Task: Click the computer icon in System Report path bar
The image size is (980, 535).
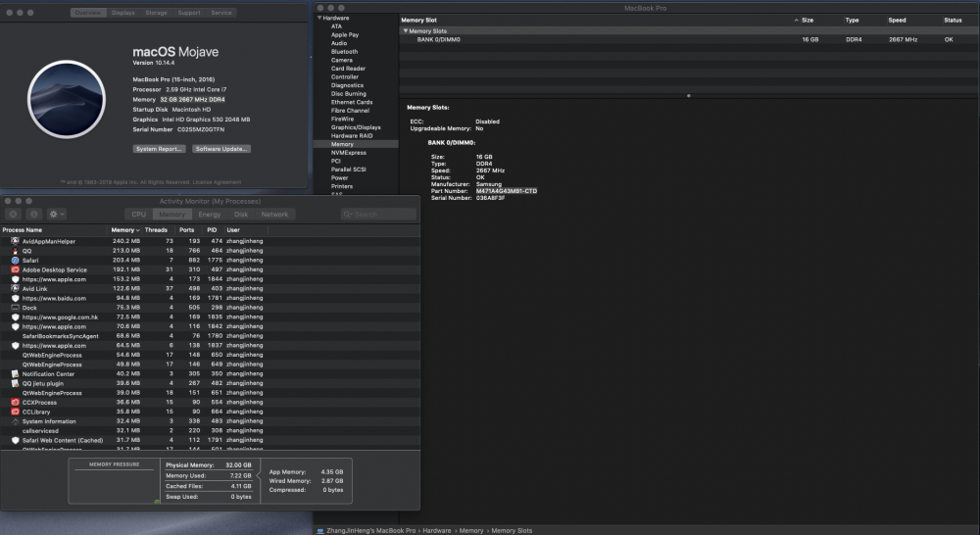Action: click(x=320, y=531)
